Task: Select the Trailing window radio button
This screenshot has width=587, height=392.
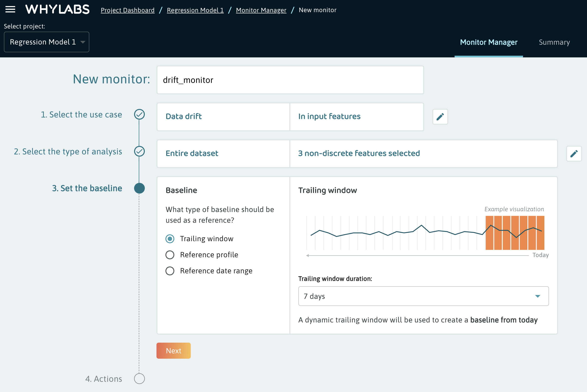Action: [x=170, y=239]
